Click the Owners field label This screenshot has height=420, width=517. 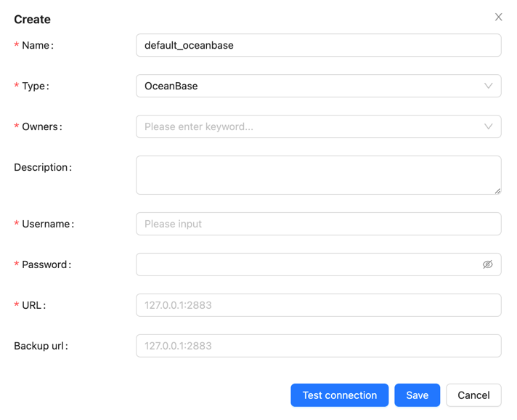tap(41, 126)
